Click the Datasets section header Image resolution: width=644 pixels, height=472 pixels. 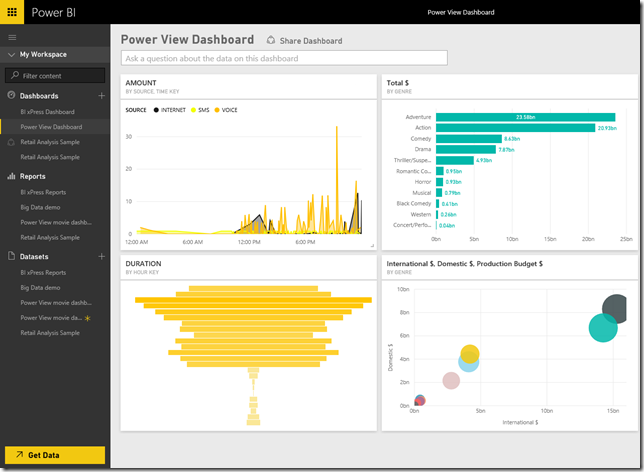point(34,256)
